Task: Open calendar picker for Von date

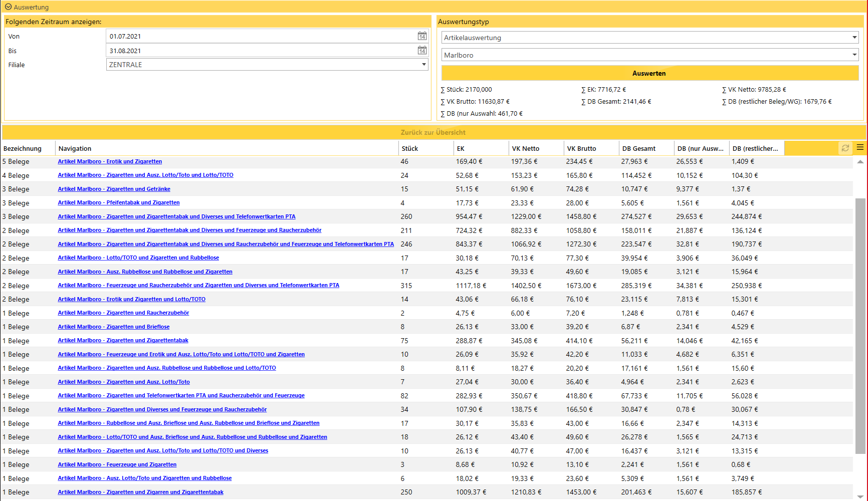Action: coord(422,36)
